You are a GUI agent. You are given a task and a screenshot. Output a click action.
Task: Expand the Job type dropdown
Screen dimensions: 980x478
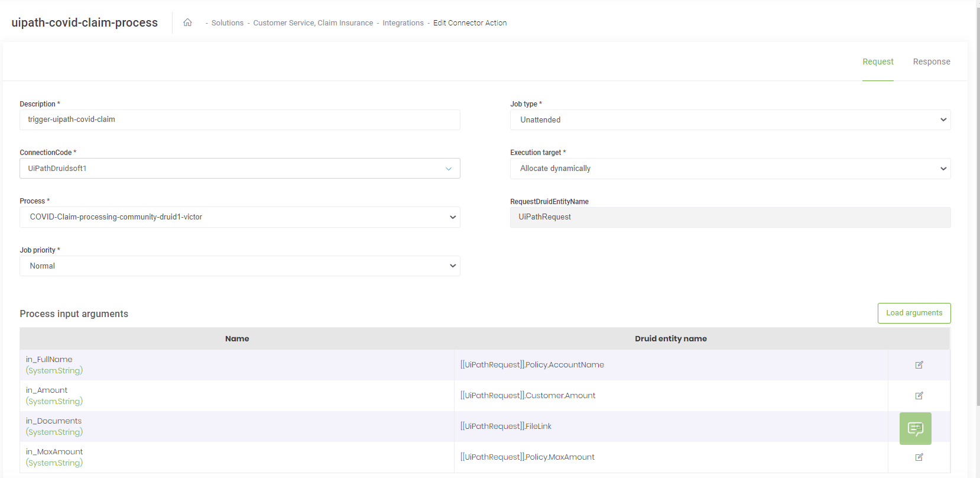point(730,120)
